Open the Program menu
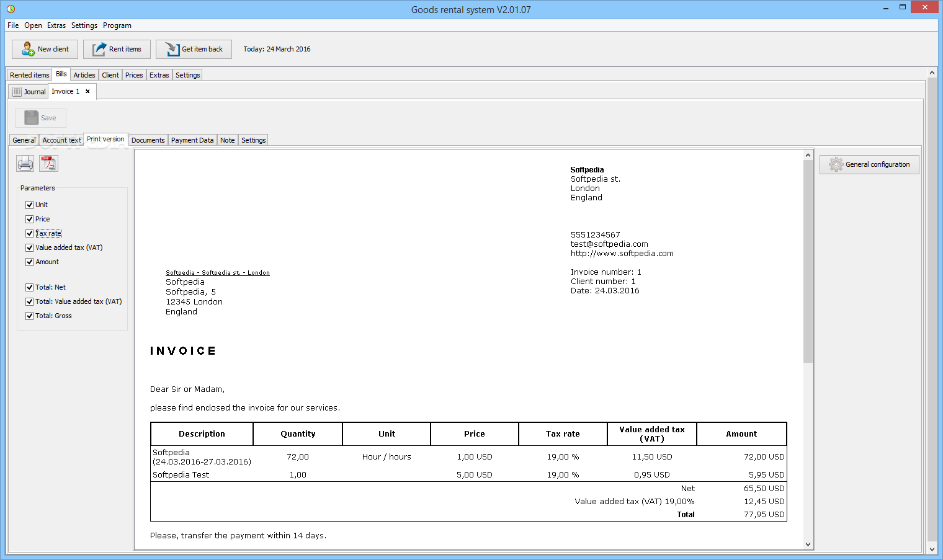 point(117,25)
